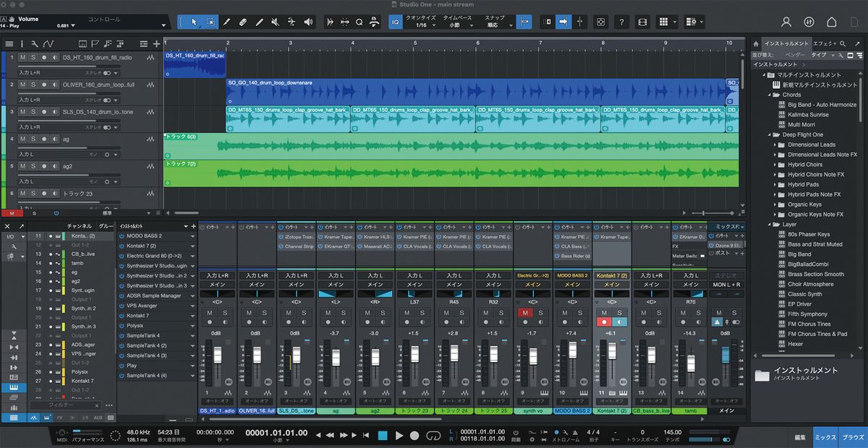Open the エフェクト tab in browser

[823, 43]
